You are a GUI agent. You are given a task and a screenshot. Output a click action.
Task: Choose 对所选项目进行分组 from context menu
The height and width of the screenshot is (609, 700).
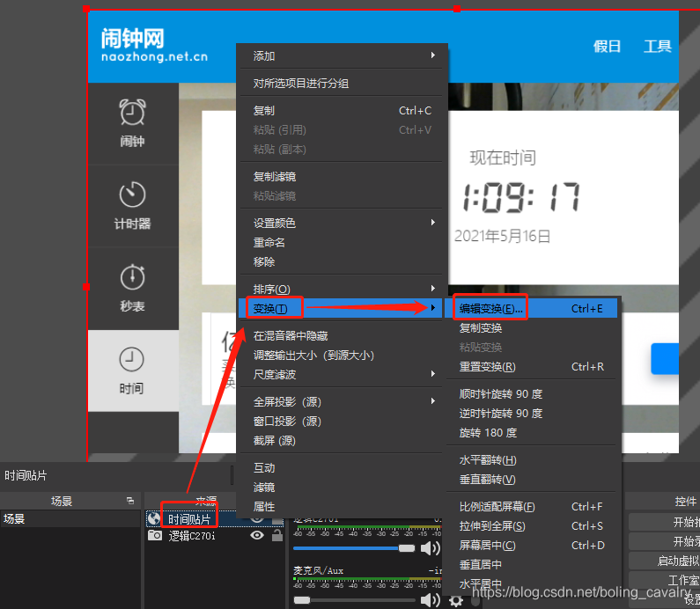click(342, 83)
